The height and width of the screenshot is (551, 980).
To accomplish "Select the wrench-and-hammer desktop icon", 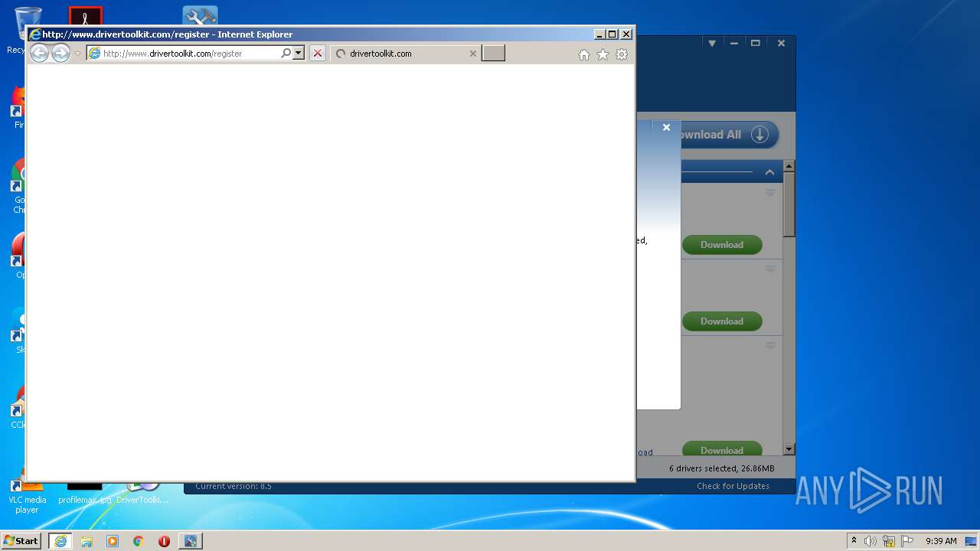I will (200, 15).
